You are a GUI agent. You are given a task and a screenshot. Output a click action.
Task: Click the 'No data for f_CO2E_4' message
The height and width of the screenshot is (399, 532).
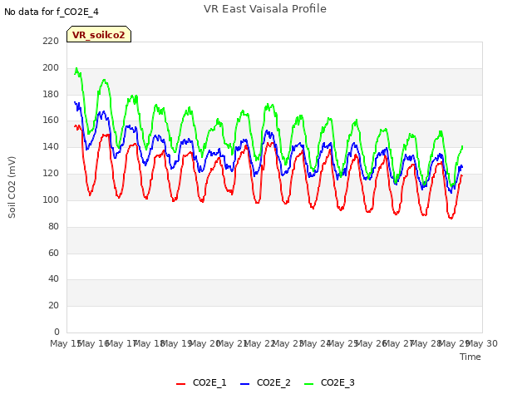pos(52,12)
